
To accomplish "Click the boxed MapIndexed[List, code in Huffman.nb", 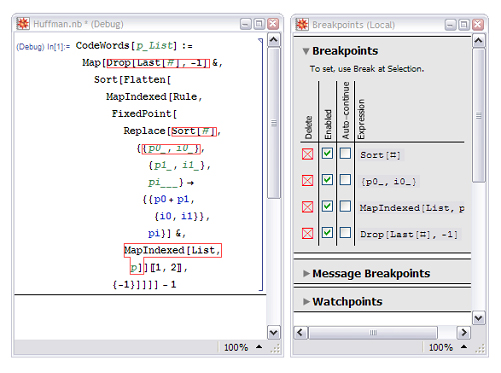I will [173, 250].
